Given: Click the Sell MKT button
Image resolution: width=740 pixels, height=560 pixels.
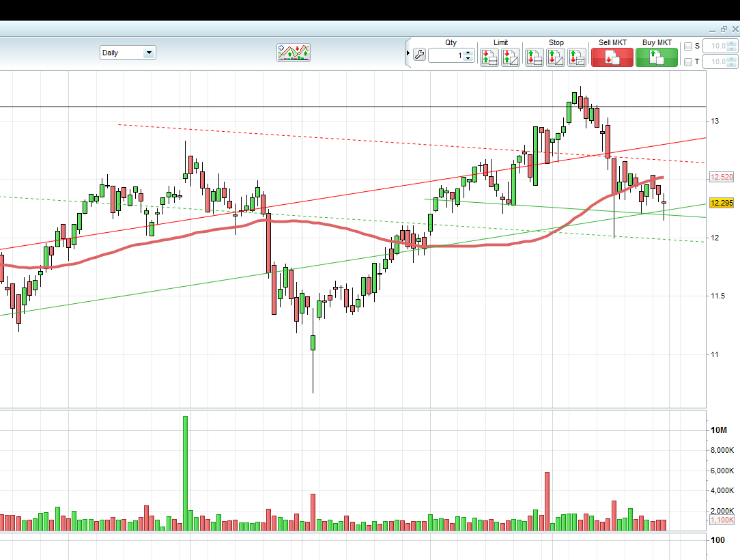Looking at the screenshot, I should pyautogui.click(x=612, y=57).
